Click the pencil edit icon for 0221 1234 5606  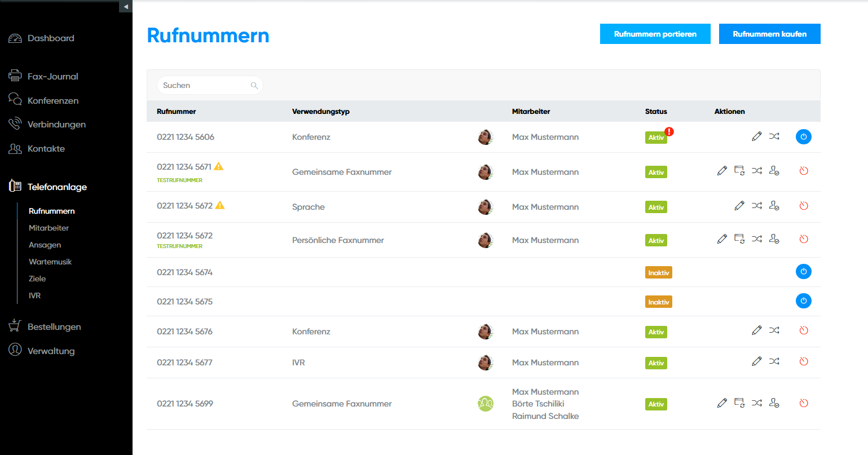point(757,136)
